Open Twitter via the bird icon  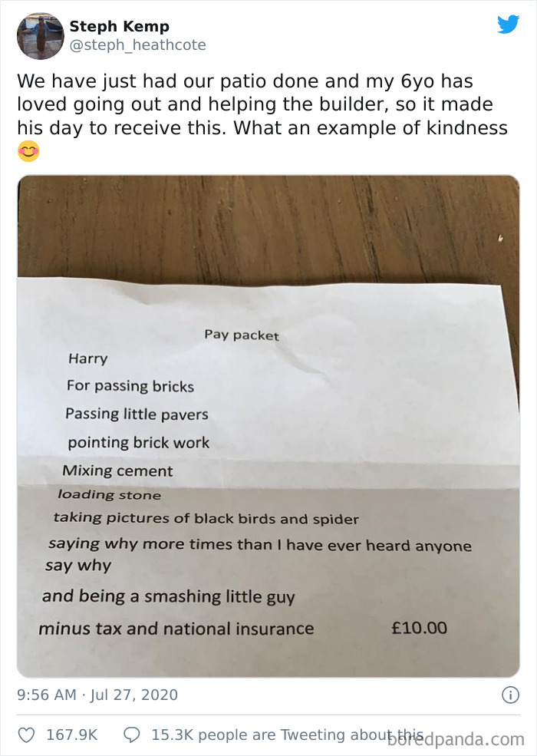pyautogui.click(x=508, y=24)
